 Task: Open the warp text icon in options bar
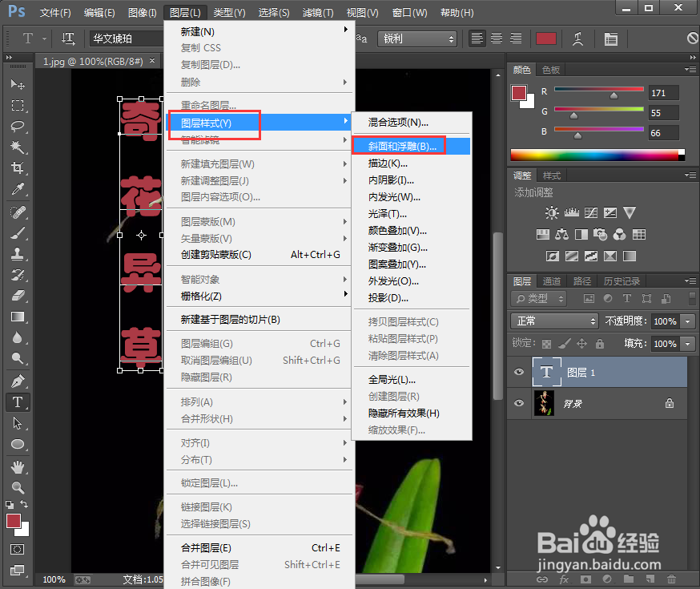[x=577, y=38]
